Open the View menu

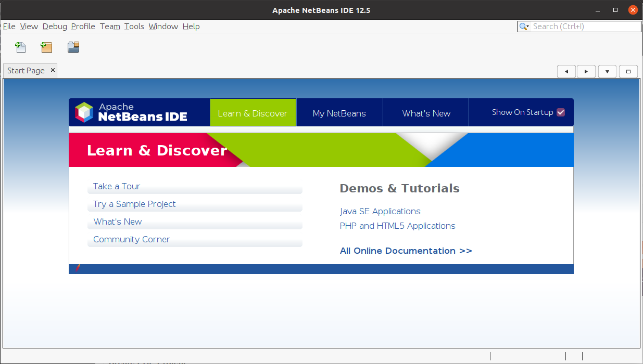click(29, 27)
